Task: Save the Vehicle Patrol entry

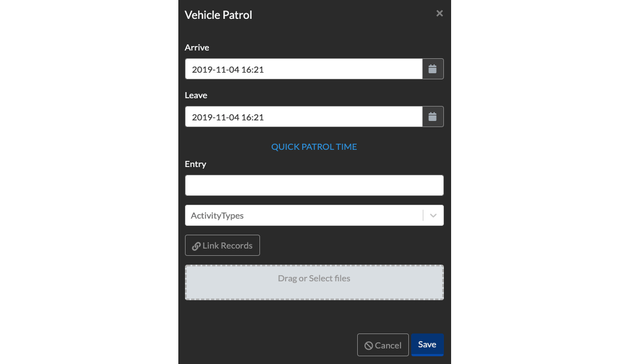Action: (x=427, y=345)
